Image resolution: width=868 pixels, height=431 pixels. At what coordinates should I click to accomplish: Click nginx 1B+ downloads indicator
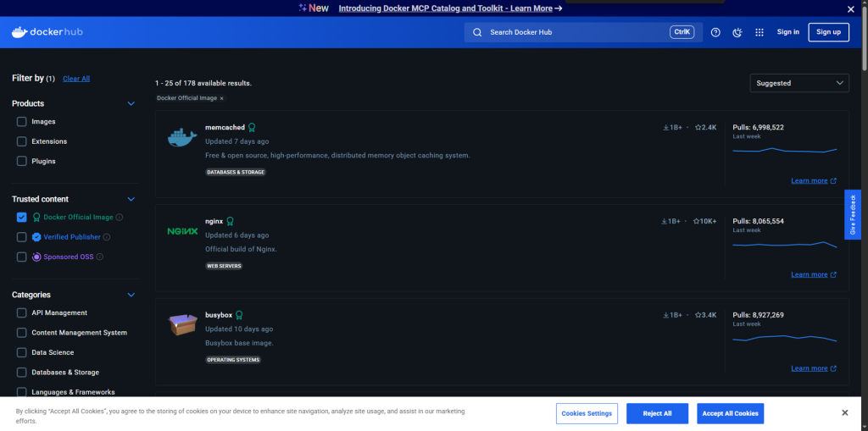point(670,221)
